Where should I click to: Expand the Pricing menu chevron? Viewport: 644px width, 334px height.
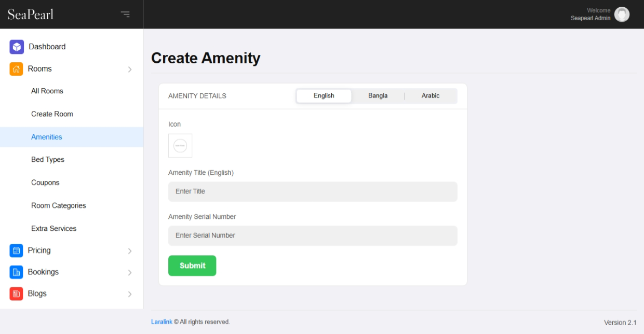(x=130, y=251)
